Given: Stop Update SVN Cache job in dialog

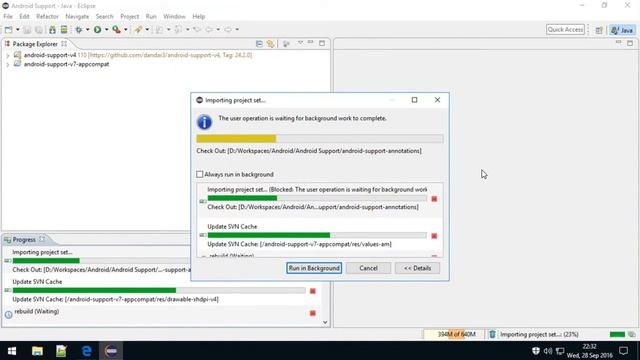Looking at the screenshot, I should [x=434, y=236].
